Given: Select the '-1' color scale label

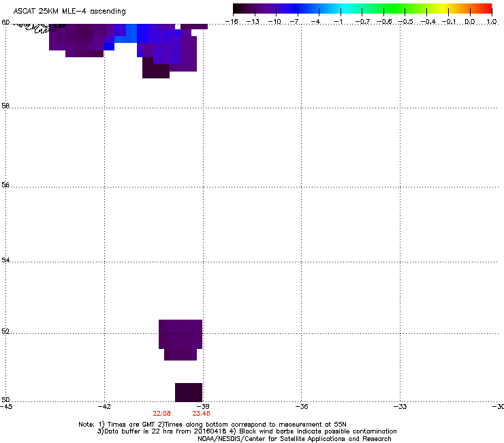Looking at the screenshot, I should (x=338, y=22).
